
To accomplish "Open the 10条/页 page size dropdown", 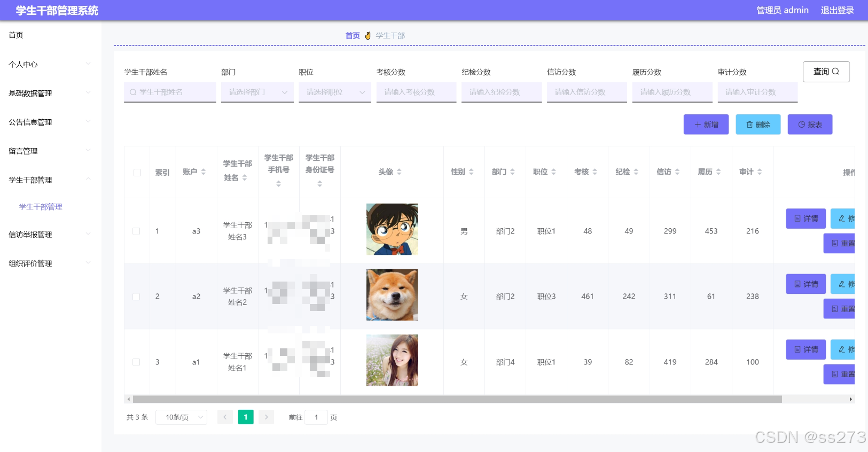I will [x=182, y=417].
